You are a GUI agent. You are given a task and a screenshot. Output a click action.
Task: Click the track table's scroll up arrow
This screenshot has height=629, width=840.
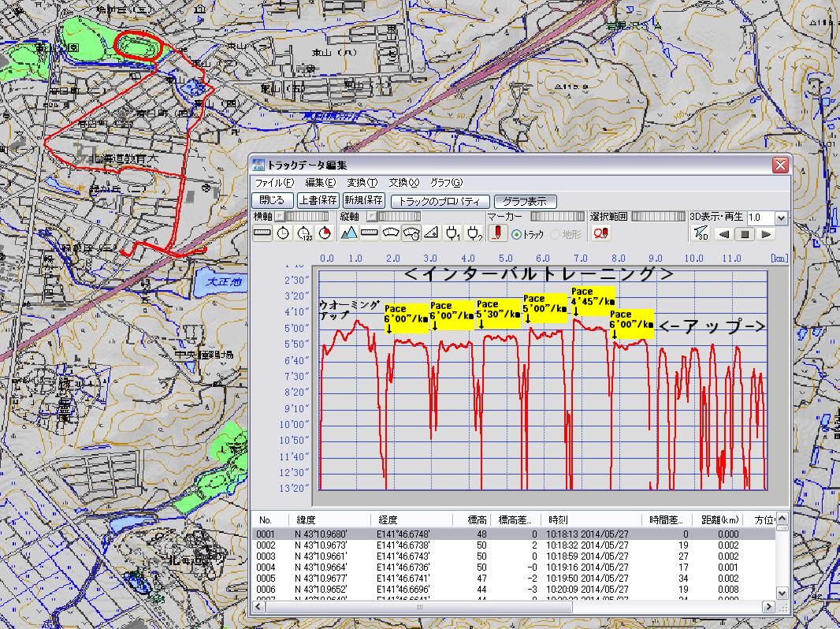pos(782,518)
